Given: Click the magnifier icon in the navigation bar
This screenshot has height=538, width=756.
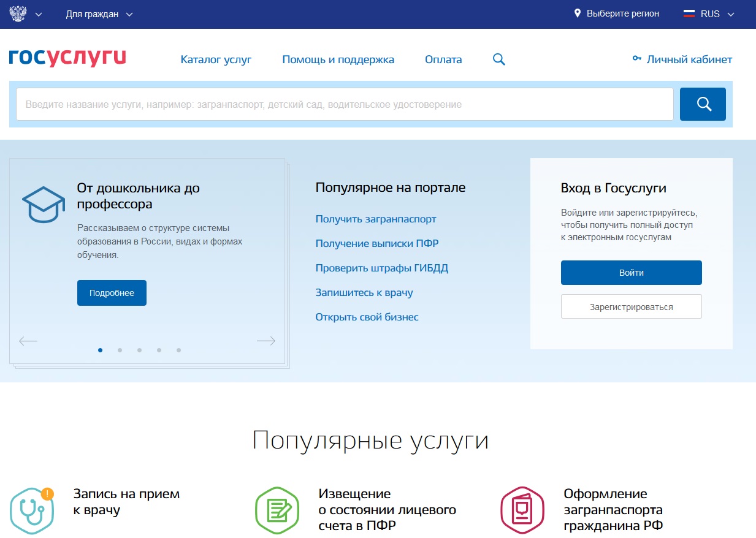Looking at the screenshot, I should click(x=499, y=59).
